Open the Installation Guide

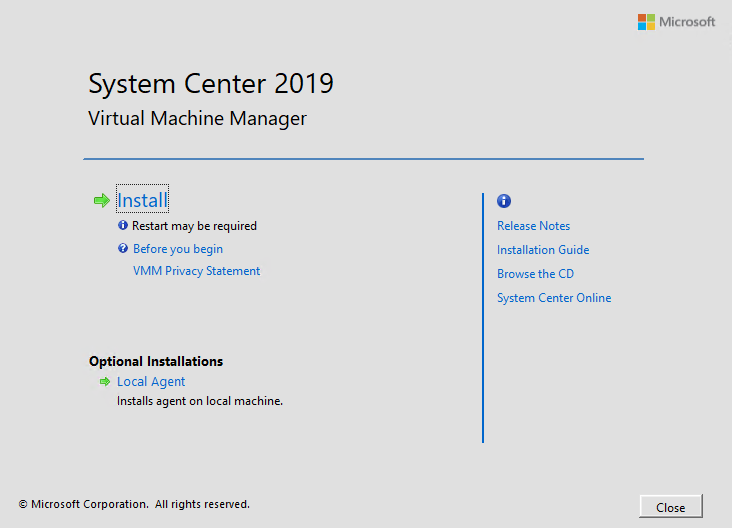543,250
